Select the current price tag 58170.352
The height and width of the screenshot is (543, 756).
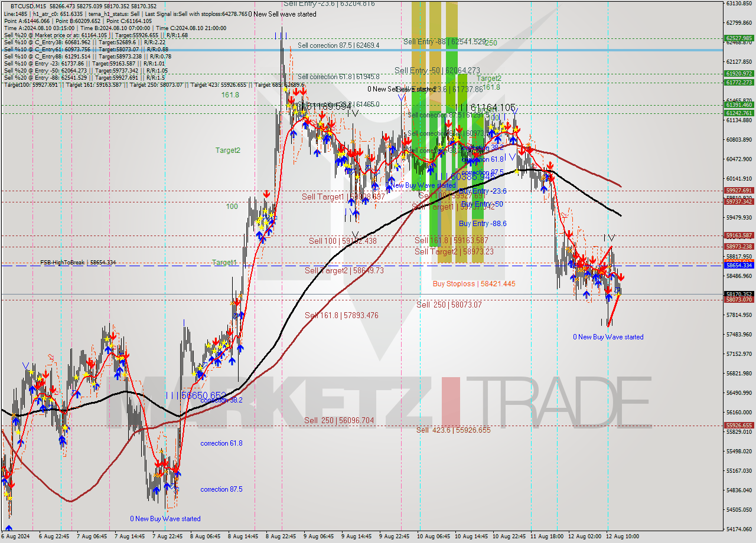(x=739, y=294)
